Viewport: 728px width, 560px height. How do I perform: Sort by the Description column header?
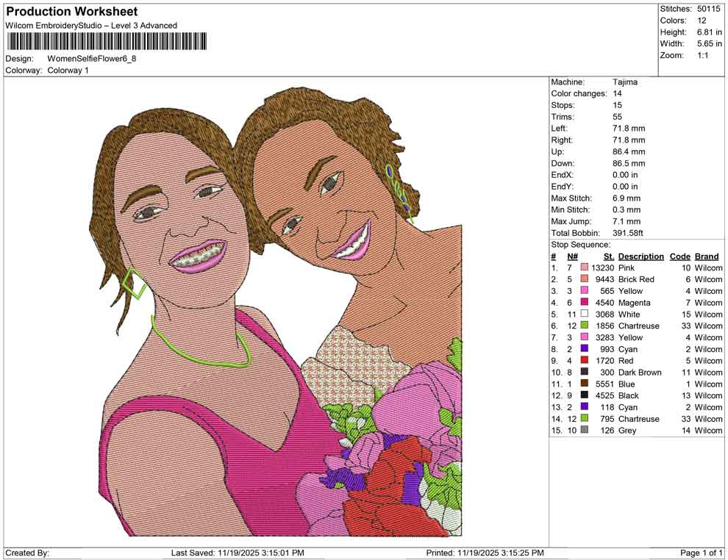click(640, 256)
